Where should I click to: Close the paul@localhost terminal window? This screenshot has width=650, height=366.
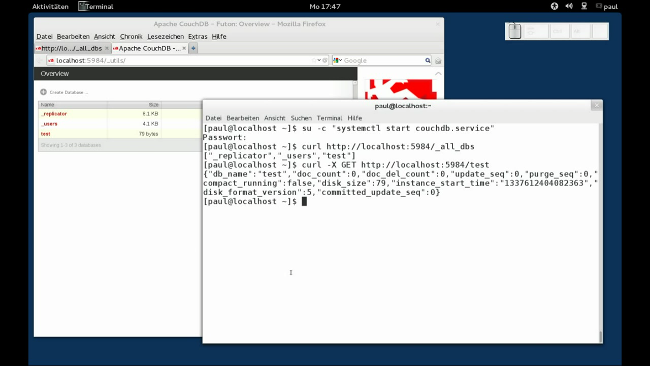(x=597, y=105)
